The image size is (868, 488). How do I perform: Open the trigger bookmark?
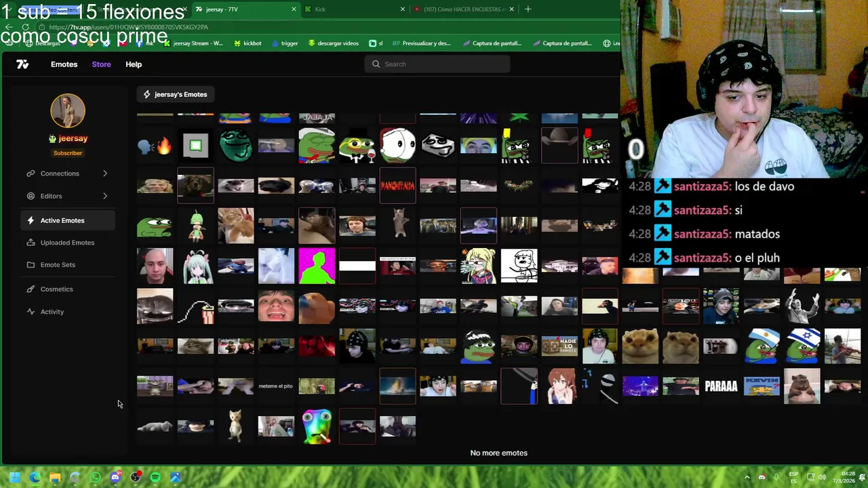click(x=285, y=43)
